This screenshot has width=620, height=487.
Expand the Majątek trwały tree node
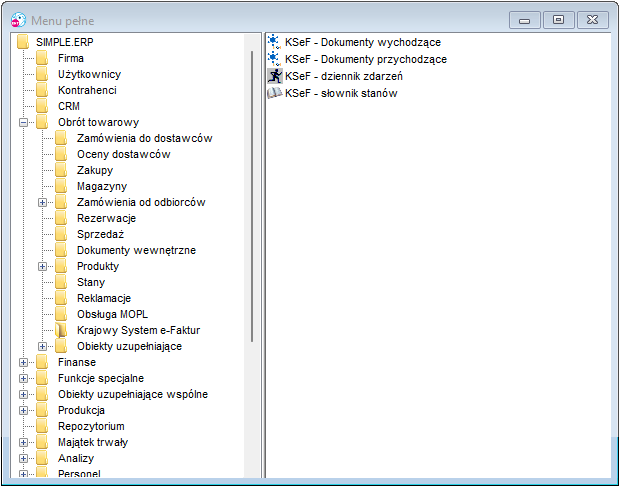pyautogui.click(x=23, y=443)
